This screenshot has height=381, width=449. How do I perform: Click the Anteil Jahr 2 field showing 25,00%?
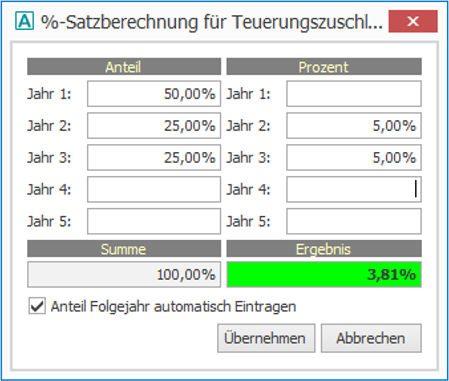(x=154, y=126)
